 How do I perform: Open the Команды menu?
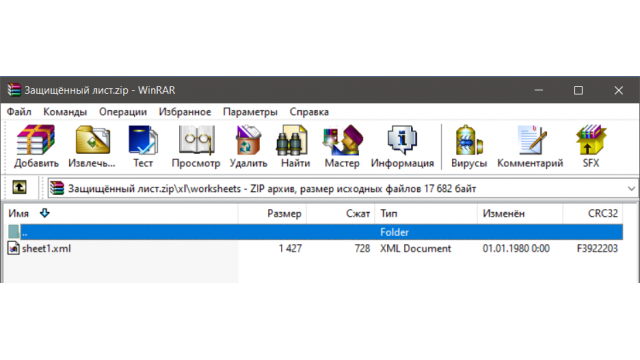click(65, 112)
